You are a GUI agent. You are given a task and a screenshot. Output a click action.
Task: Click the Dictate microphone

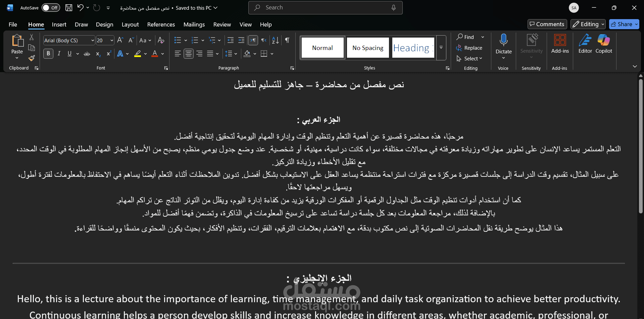(x=503, y=40)
